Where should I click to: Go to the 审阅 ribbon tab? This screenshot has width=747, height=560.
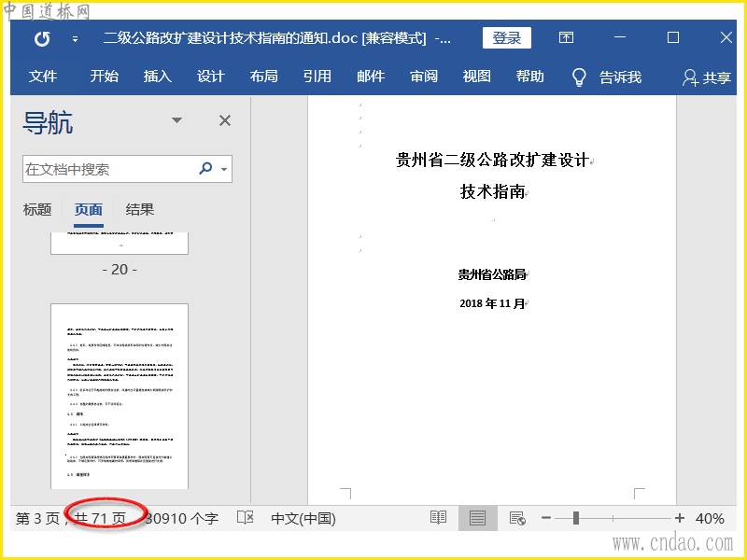pos(424,77)
